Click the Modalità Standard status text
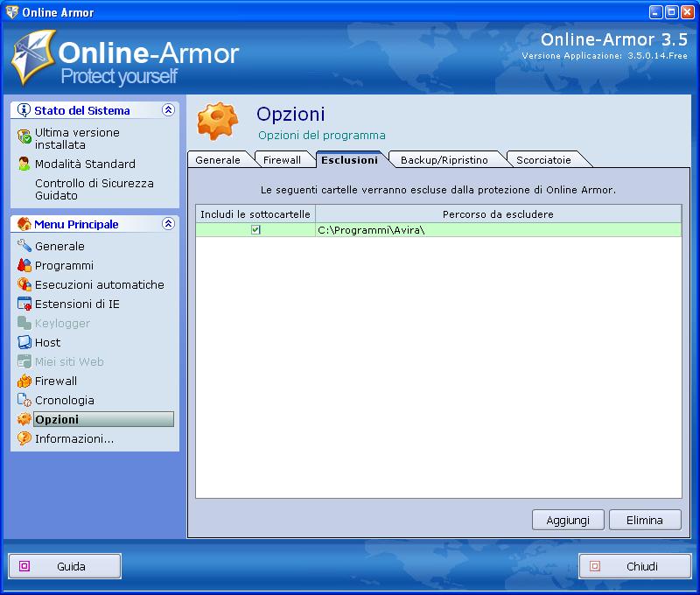The width and height of the screenshot is (700, 595). pos(85,164)
